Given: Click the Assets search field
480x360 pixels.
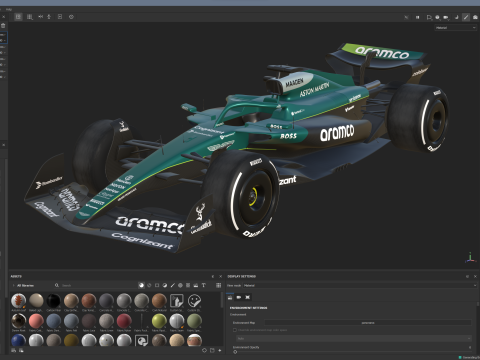Looking at the screenshot, I should point(97,285).
